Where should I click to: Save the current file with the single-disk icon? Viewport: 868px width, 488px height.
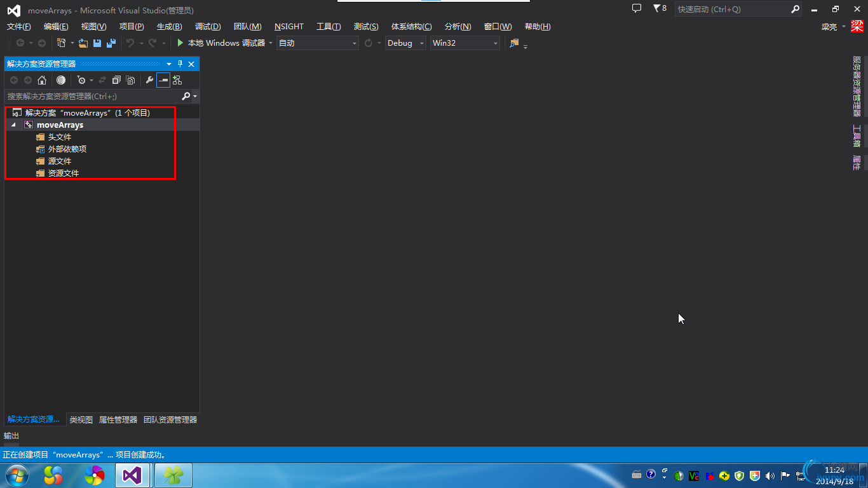(97, 43)
